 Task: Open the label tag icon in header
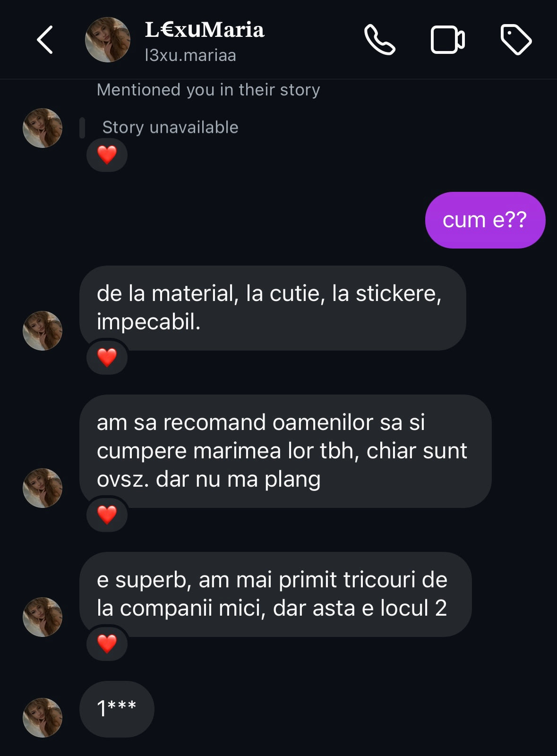pos(515,40)
